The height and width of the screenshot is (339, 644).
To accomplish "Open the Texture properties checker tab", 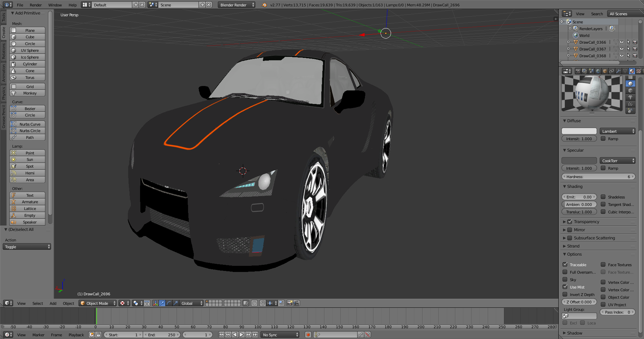I will click(638, 71).
